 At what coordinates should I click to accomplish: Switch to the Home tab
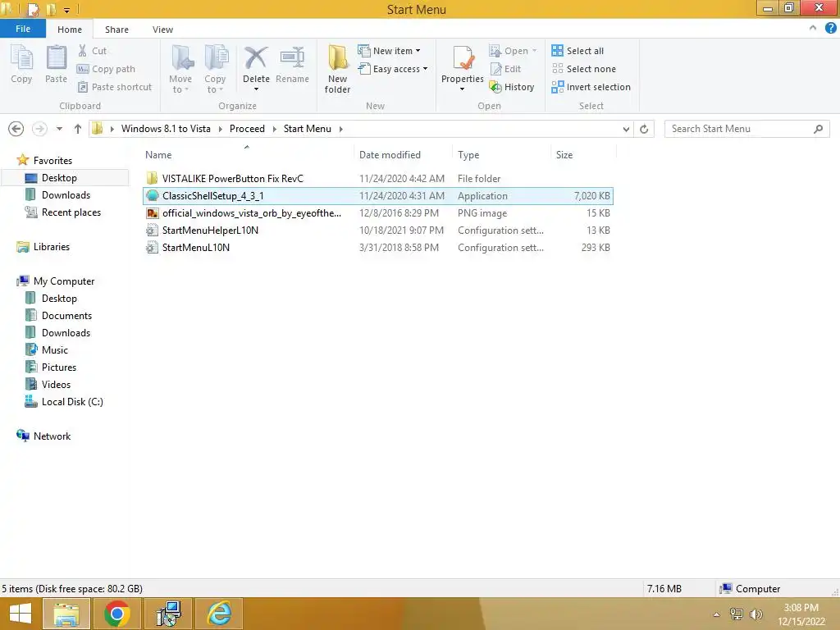(70, 30)
